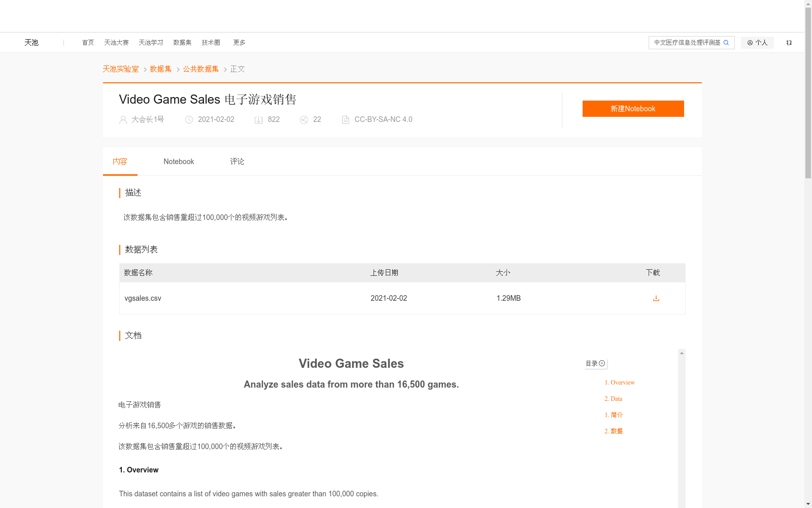Click the 数据列表 section heading
This screenshot has width=812, height=508.
(x=141, y=249)
